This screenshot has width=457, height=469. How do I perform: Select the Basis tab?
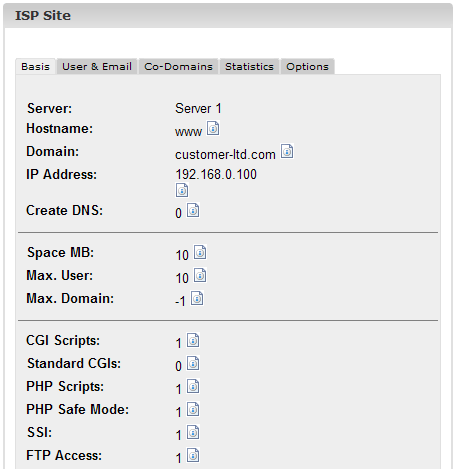35,66
